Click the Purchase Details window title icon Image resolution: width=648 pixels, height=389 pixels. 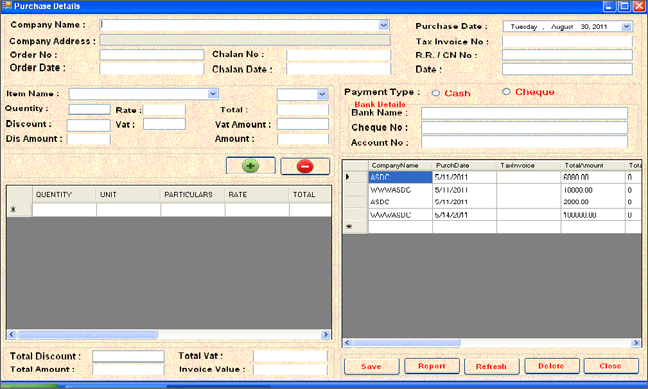6,6
